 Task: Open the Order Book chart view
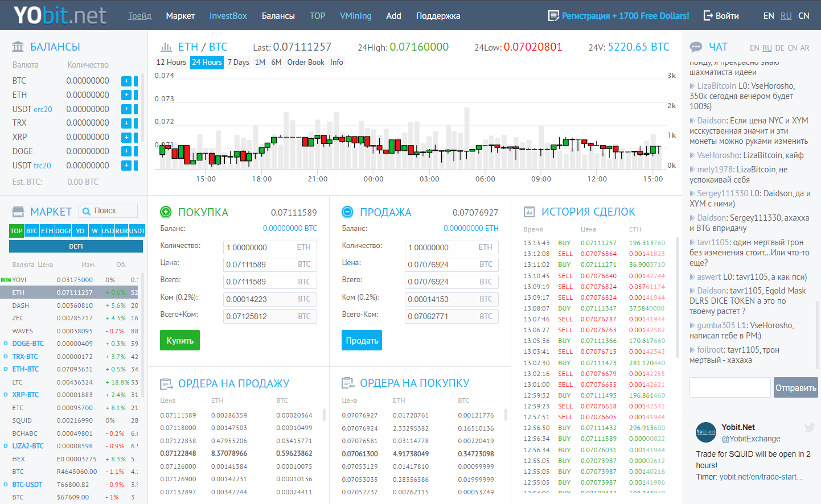305,62
